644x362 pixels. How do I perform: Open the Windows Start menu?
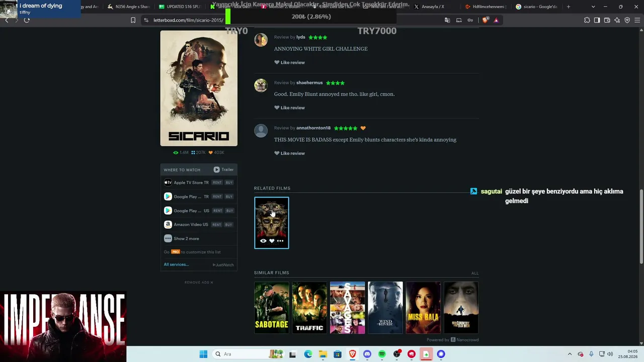pos(203,354)
